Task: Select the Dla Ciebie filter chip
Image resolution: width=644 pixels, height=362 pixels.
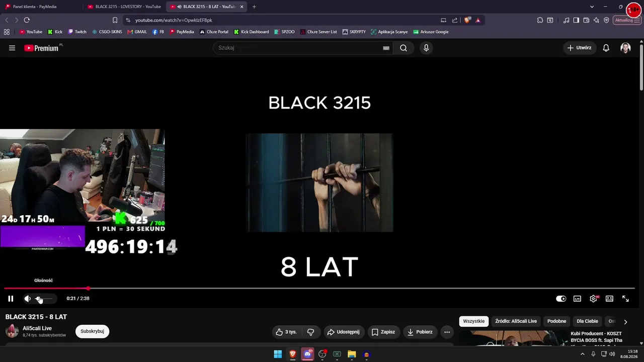Action: coord(587,321)
